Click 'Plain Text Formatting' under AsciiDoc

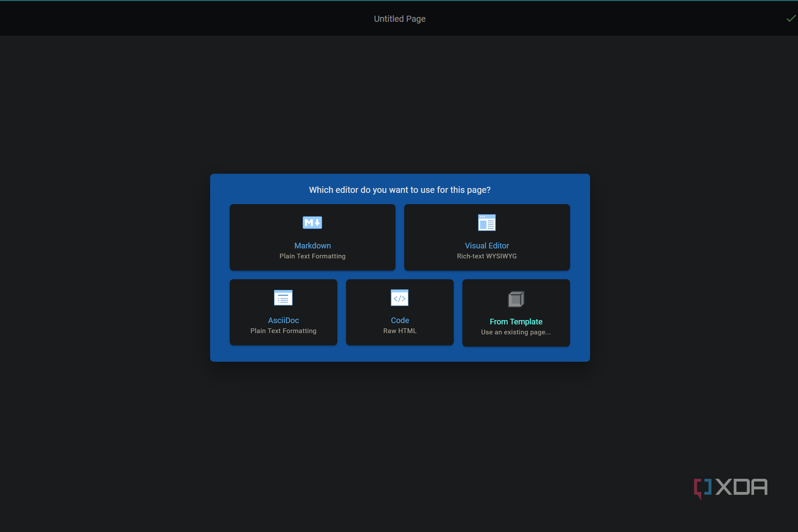[x=283, y=331]
